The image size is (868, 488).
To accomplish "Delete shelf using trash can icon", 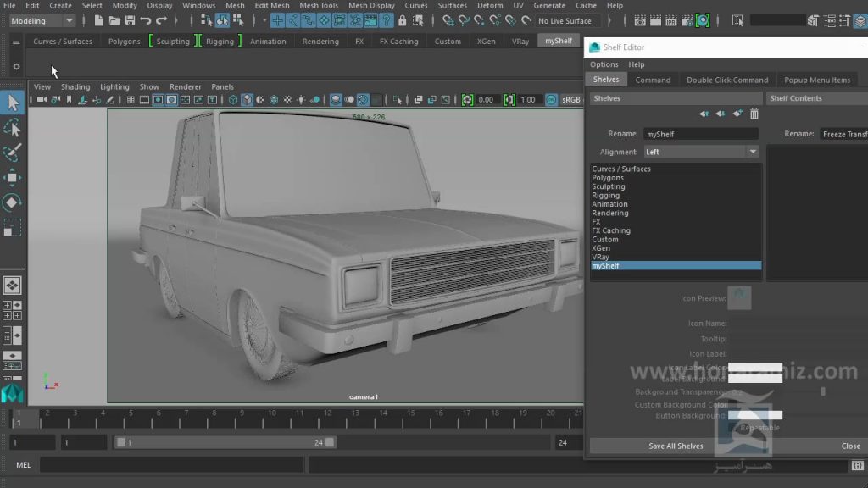I will 754,114.
